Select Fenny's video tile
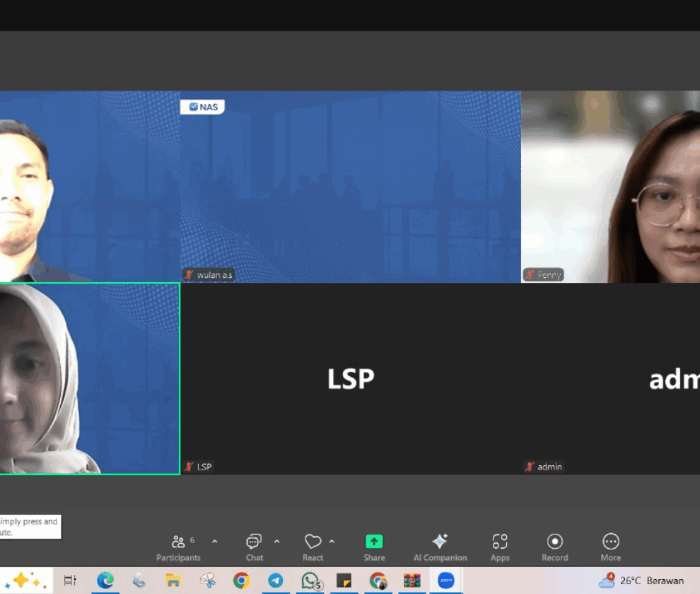The height and width of the screenshot is (594, 700). 610,187
